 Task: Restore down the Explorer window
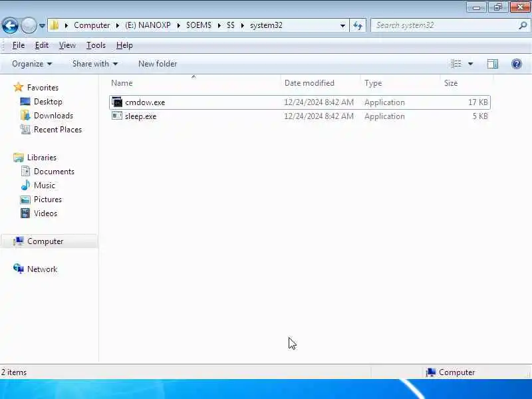498,7
